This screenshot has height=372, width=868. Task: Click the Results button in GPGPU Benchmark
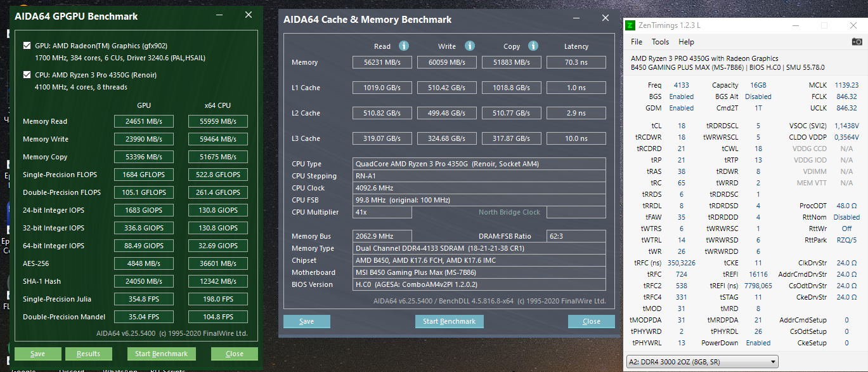click(88, 354)
